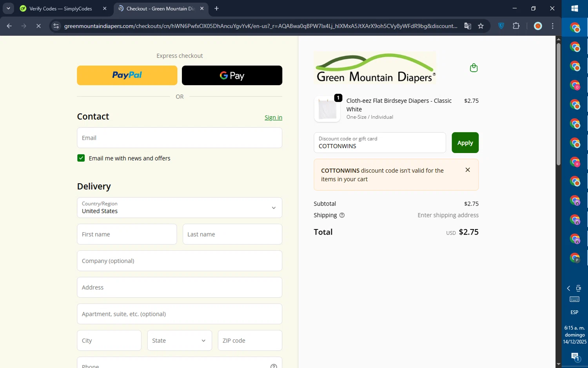Open the Chrome profile avatar
This screenshot has width=588, height=368.
click(538, 26)
